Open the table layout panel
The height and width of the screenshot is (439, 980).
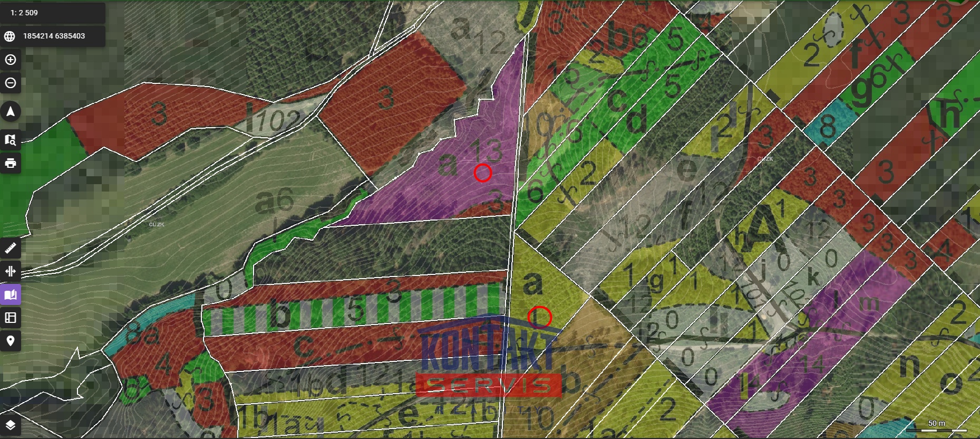tap(11, 318)
